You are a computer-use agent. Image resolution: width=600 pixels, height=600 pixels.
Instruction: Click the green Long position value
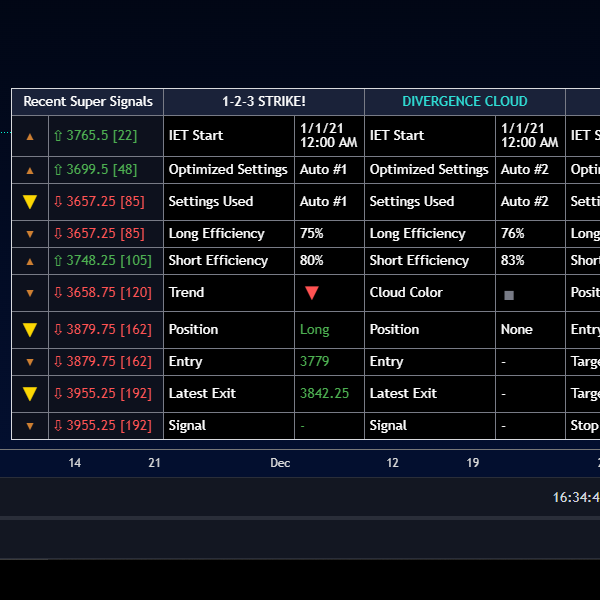click(x=315, y=329)
